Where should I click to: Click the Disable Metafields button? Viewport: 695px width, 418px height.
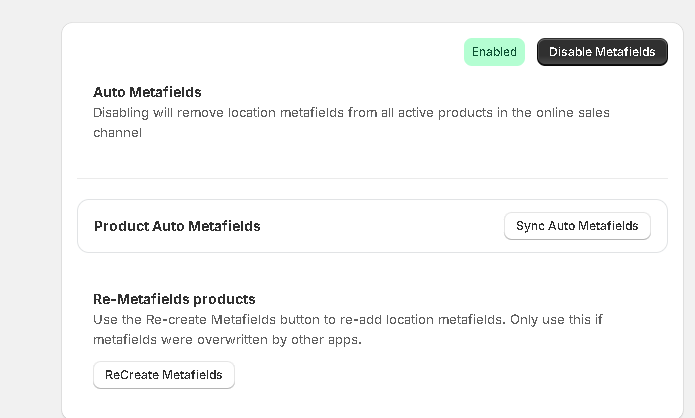602,52
